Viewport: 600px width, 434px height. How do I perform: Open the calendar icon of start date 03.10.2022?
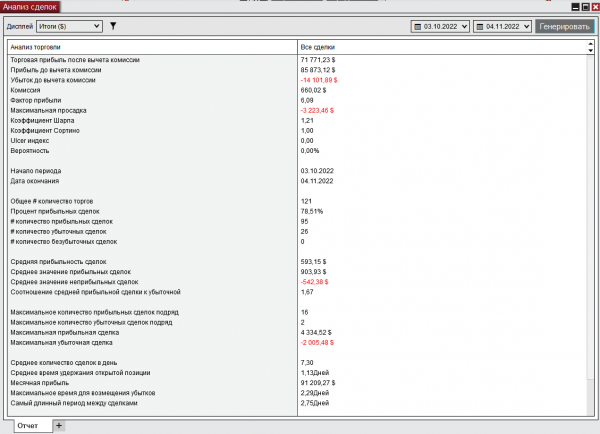(x=417, y=27)
